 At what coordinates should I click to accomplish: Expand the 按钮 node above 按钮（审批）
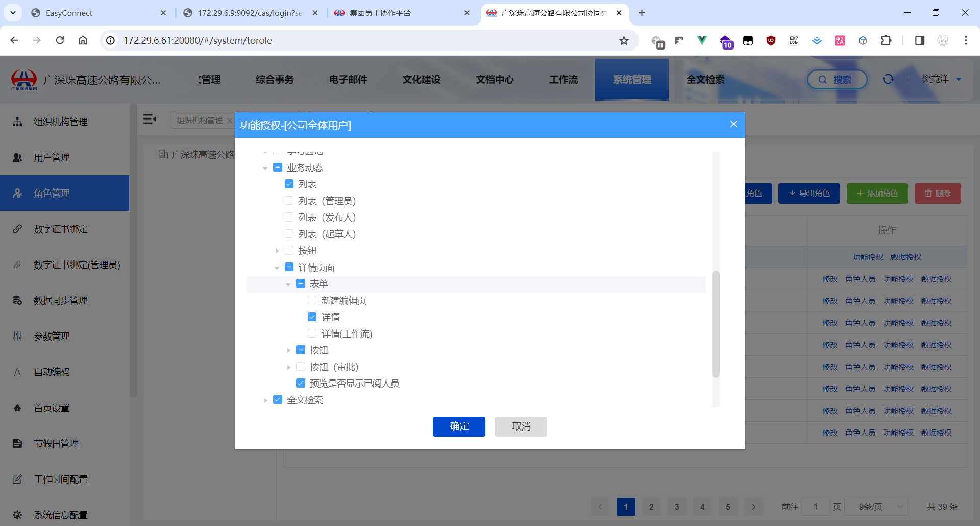click(288, 350)
